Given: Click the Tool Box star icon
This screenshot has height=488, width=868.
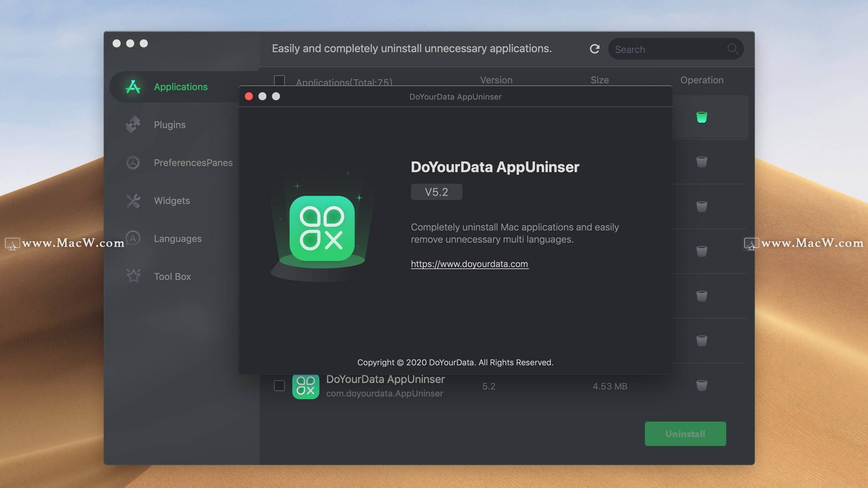Looking at the screenshot, I should (133, 276).
